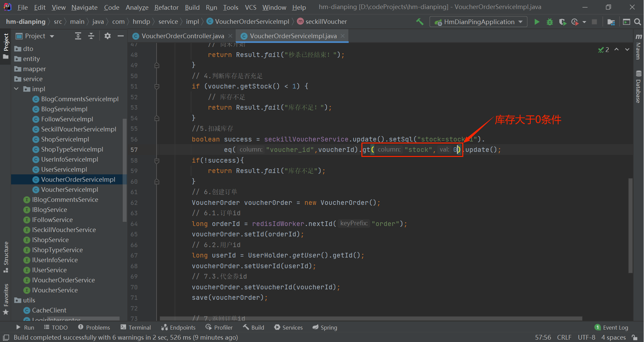Click the CRLF line separator indicator
This screenshot has width=644, height=342.
coord(564,337)
